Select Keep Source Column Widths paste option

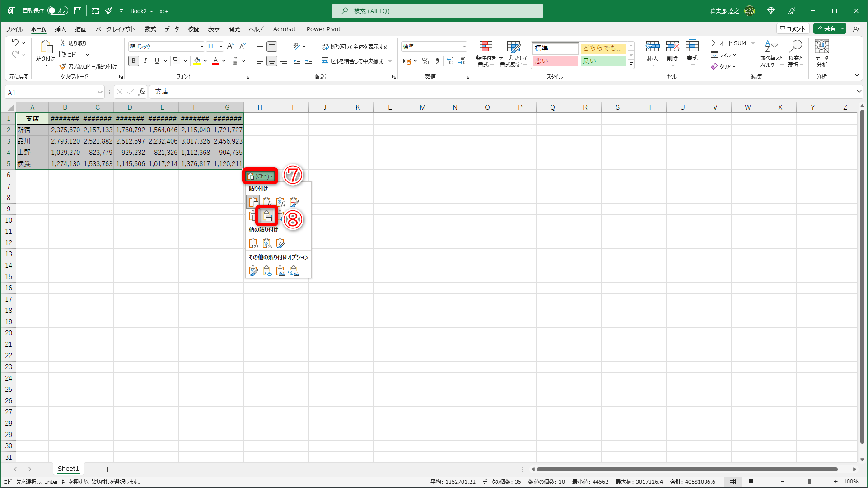(267, 216)
